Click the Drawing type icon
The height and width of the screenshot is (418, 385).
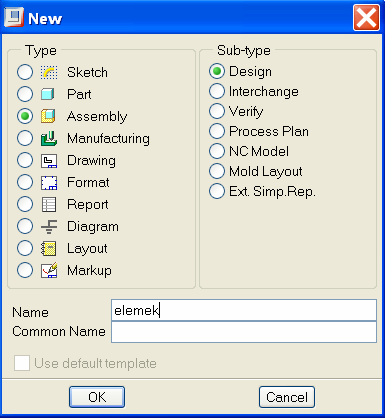[x=49, y=161]
